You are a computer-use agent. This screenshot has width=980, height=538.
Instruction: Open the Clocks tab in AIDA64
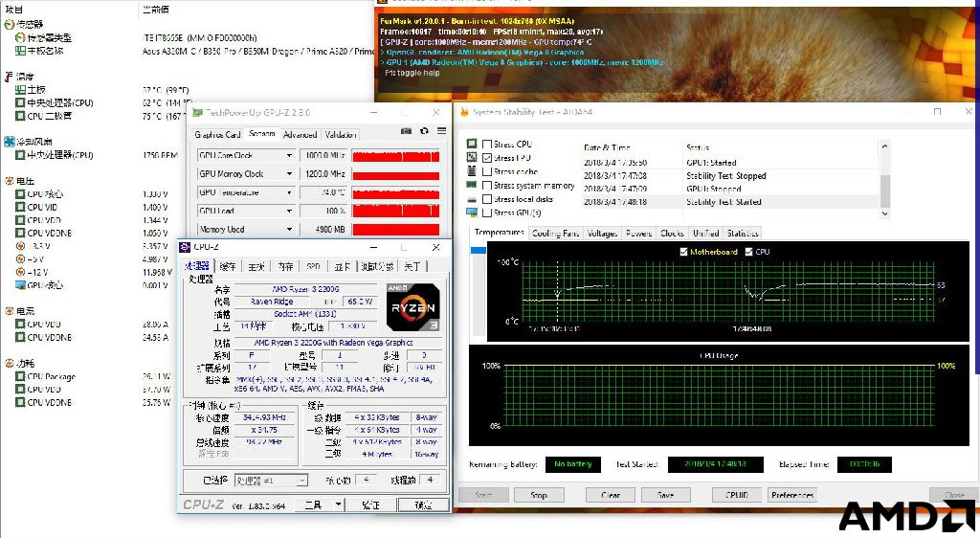pyautogui.click(x=672, y=233)
